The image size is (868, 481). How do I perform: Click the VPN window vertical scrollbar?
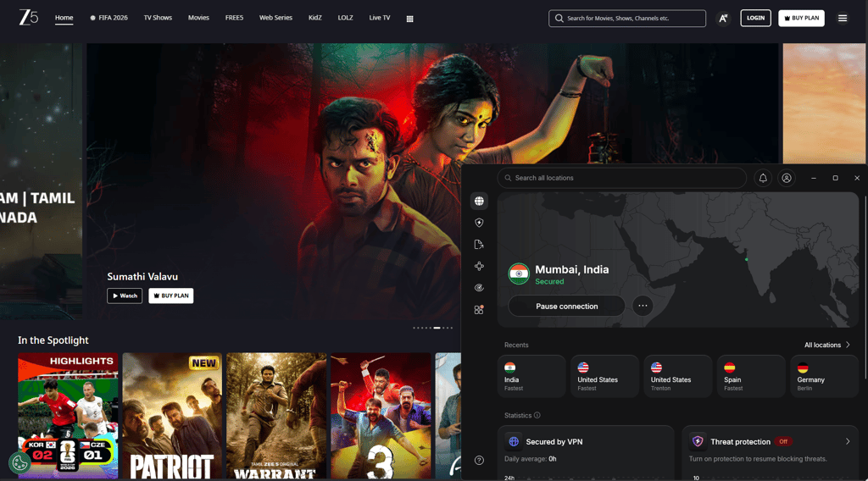865,287
